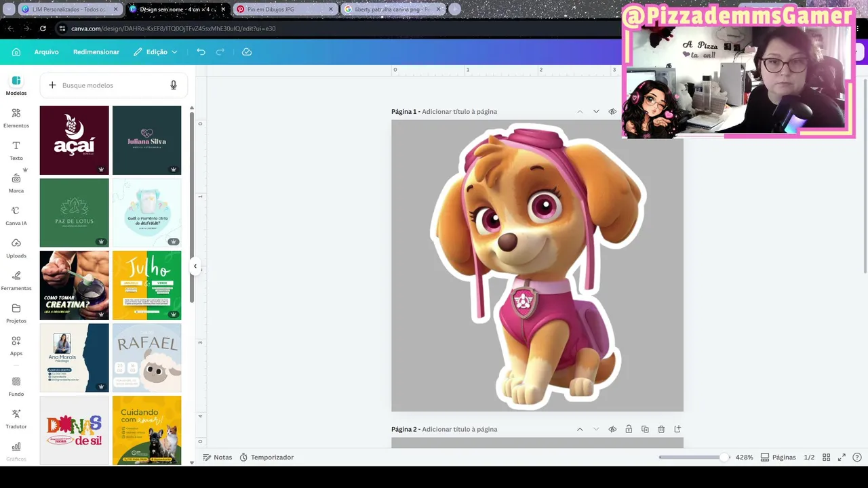Click the canva.com address bar
868x488 pixels.
336,28
